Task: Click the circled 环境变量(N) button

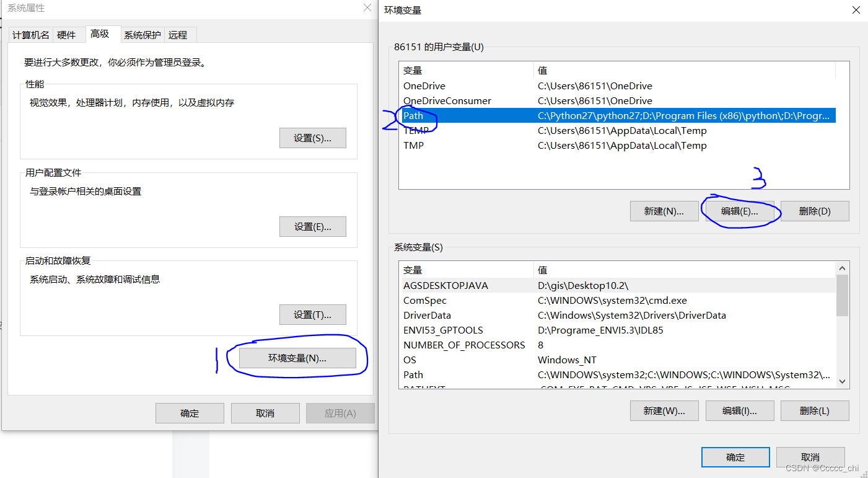Action: pyautogui.click(x=297, y=358)
